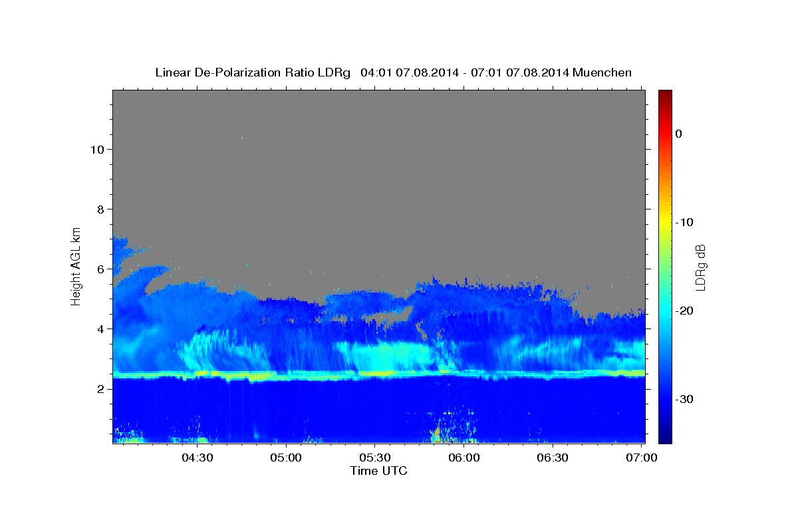Click the 04:30 time tick label
This screenshot has width=798, height=532.
[198, 458]
